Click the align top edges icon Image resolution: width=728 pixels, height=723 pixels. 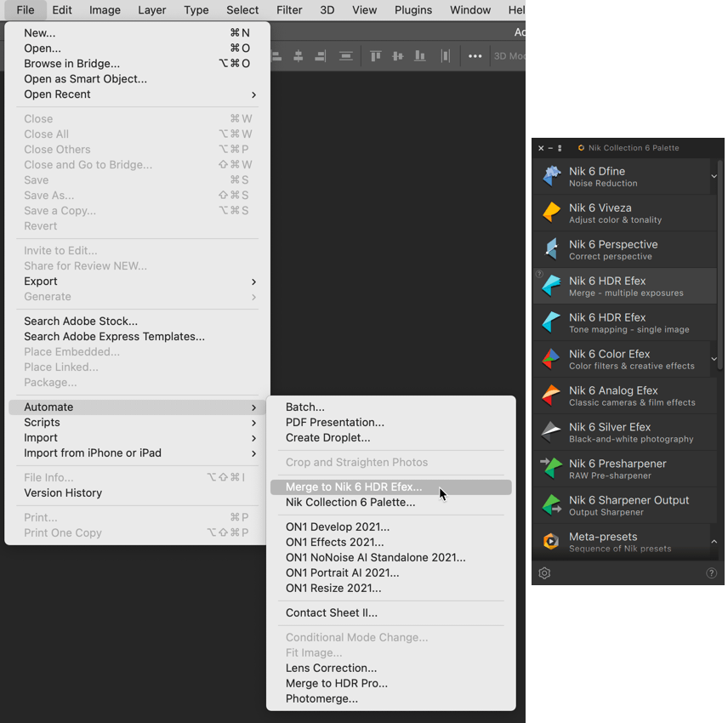coord(376,57)
